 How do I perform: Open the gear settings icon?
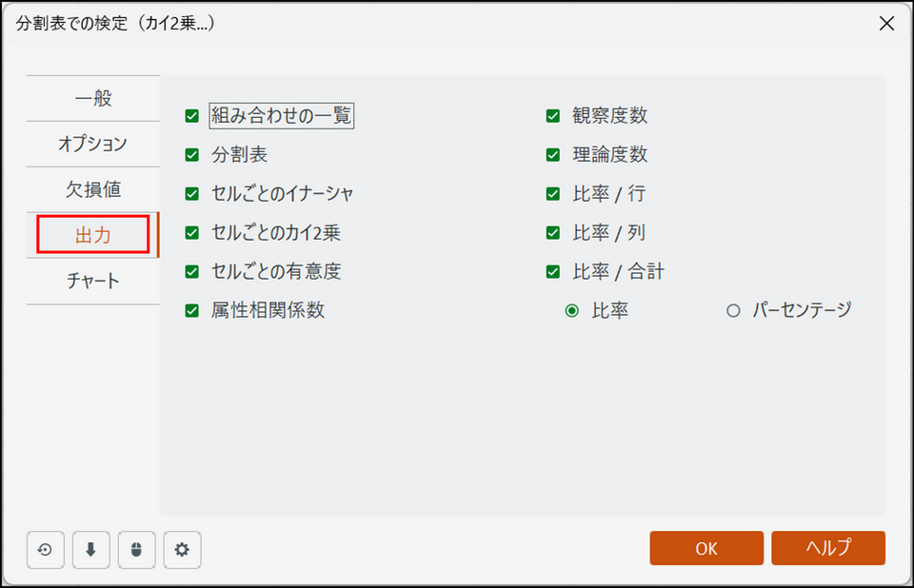[182, 549]
